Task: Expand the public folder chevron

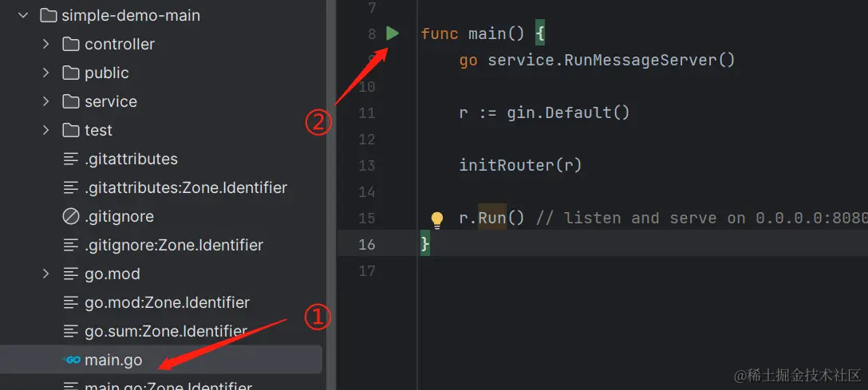Action: 46,73
